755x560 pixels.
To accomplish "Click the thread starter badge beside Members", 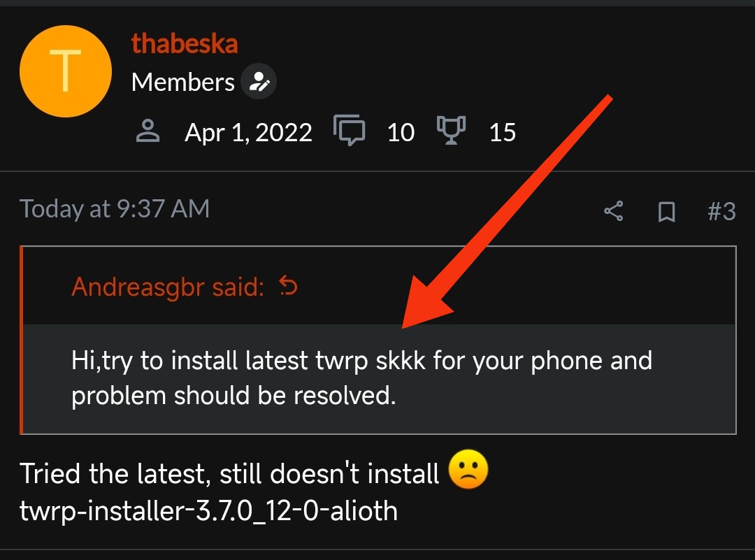I will click(259, 81).
